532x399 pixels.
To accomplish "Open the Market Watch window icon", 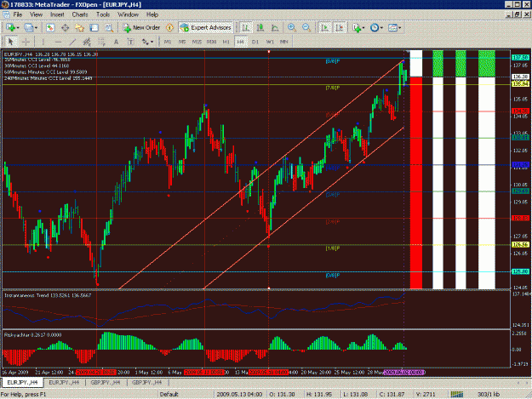I will coord(50,28).
